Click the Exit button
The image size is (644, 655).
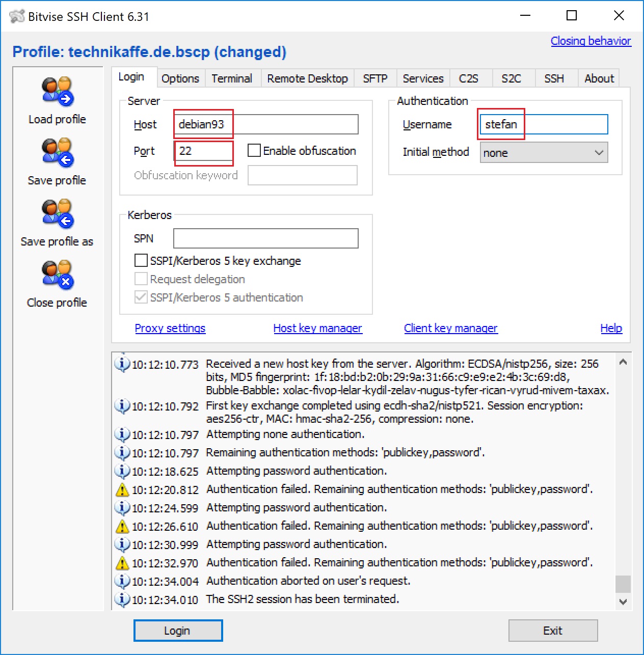(x=553, y=631)
